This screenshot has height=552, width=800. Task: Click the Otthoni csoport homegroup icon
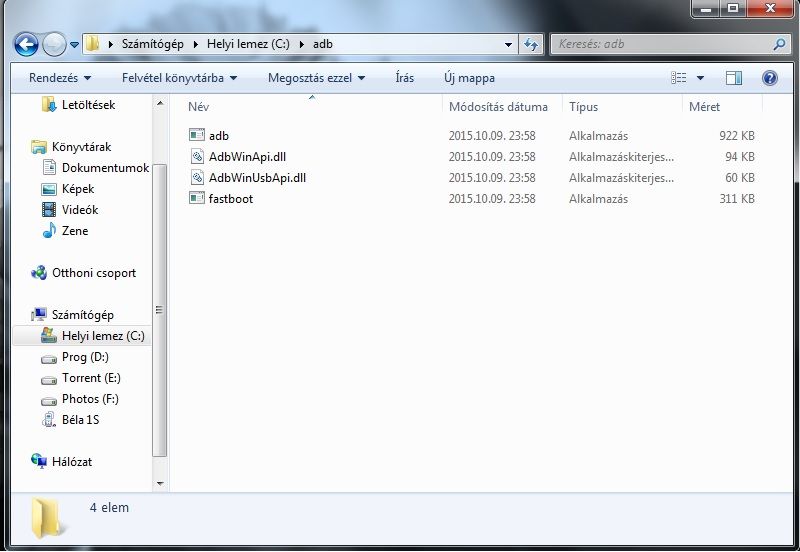(x=39, y=273)
